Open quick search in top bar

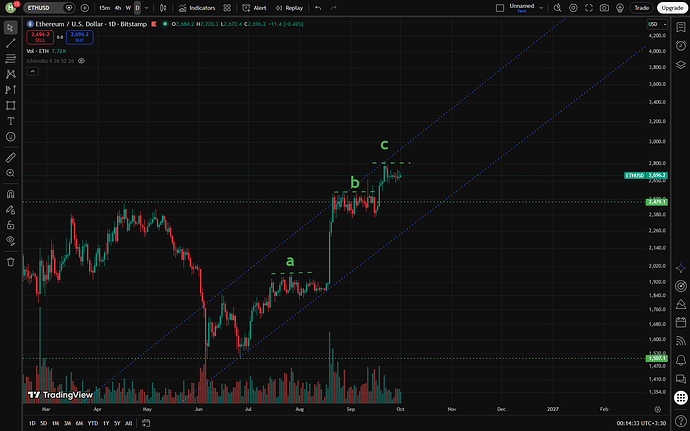coord(558,8)
